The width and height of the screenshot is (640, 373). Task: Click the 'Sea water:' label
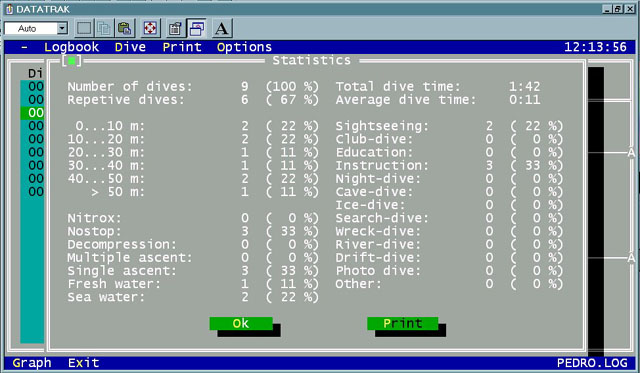[106, 297]
